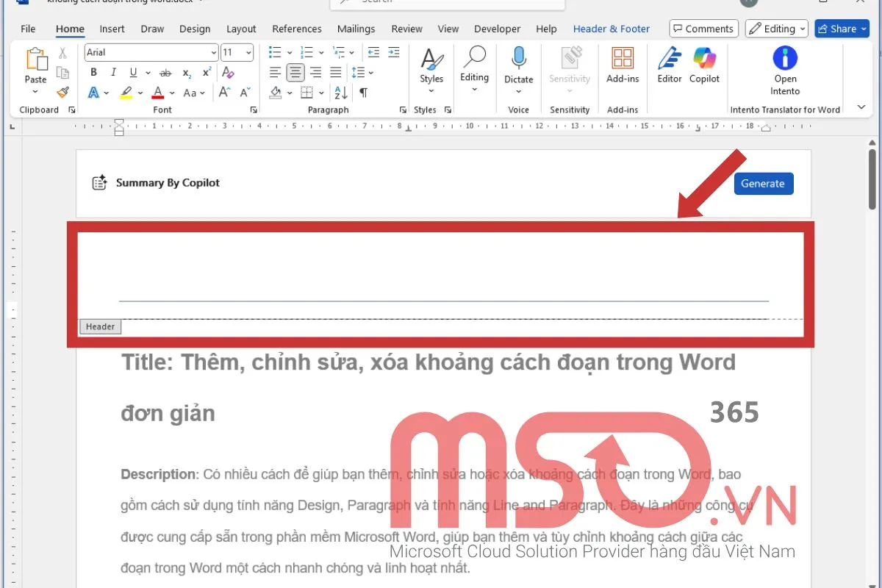The image size is (882, 588).
Task: Open the Comments pane button
Action: pos(703,29)
